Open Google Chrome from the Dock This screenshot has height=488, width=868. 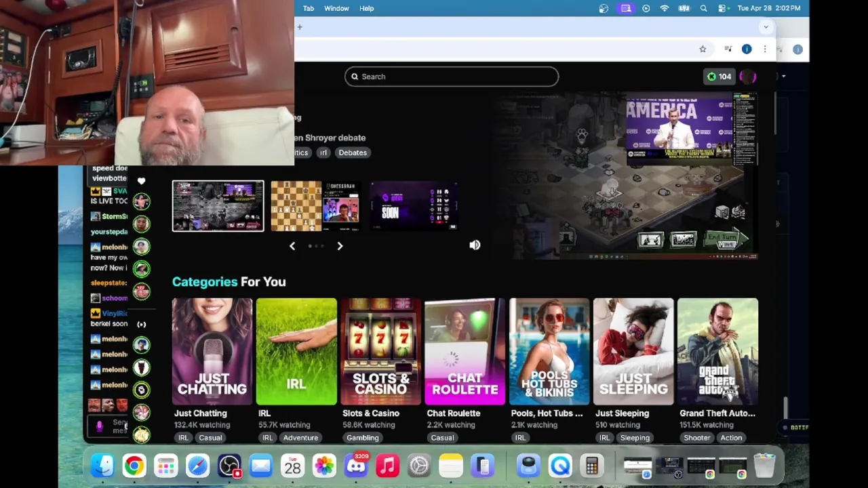point(134,466)
